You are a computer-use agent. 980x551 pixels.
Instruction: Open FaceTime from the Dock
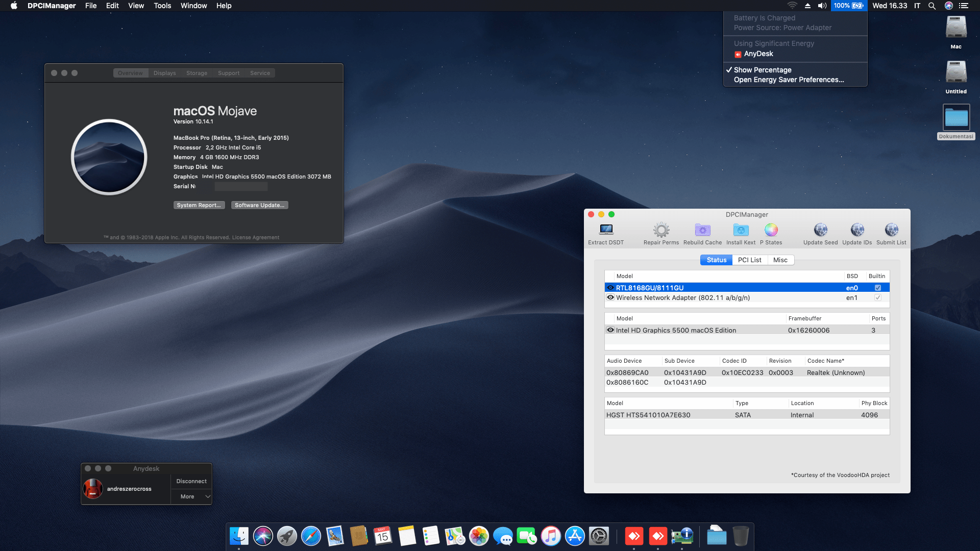click(x=527, y=536)
